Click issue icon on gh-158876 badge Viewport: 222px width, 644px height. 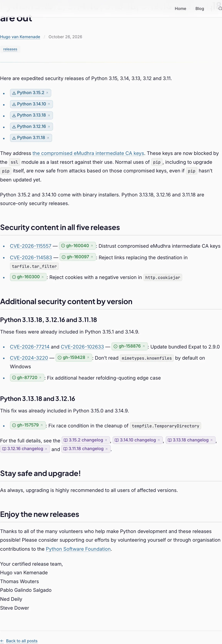point(116,346)
